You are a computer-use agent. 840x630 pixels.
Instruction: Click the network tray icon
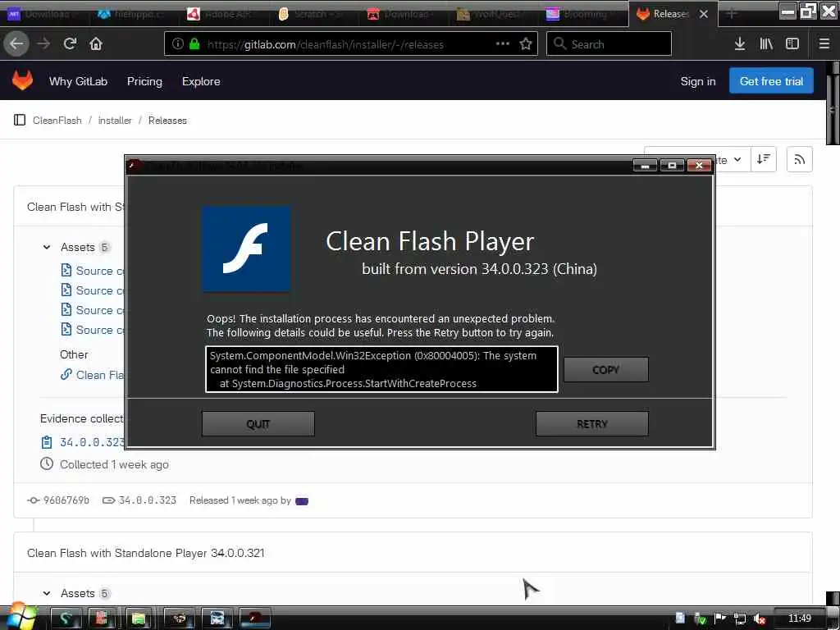pos(739,619)
